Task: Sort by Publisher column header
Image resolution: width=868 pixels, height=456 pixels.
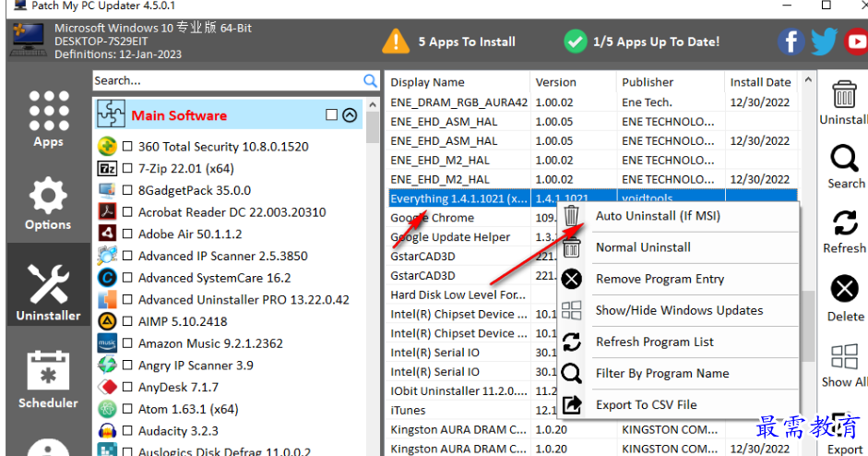Action: [x=671, y=82]
